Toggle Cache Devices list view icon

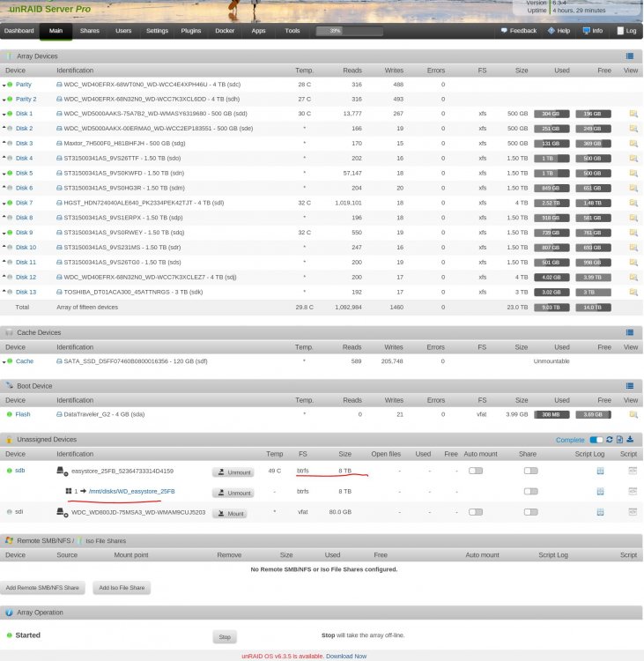point(630,332)
